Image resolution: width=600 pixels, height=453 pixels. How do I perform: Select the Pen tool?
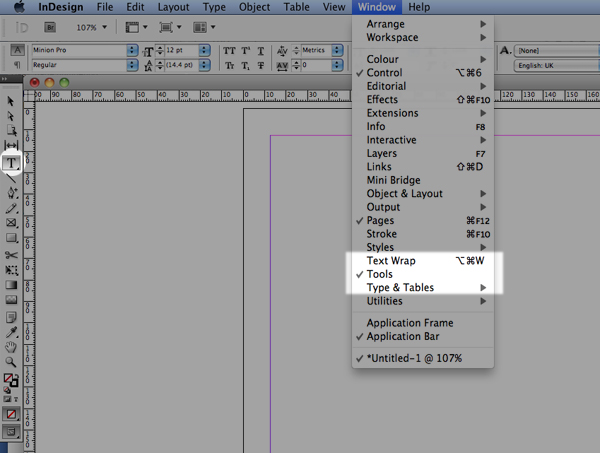(11, 192)
